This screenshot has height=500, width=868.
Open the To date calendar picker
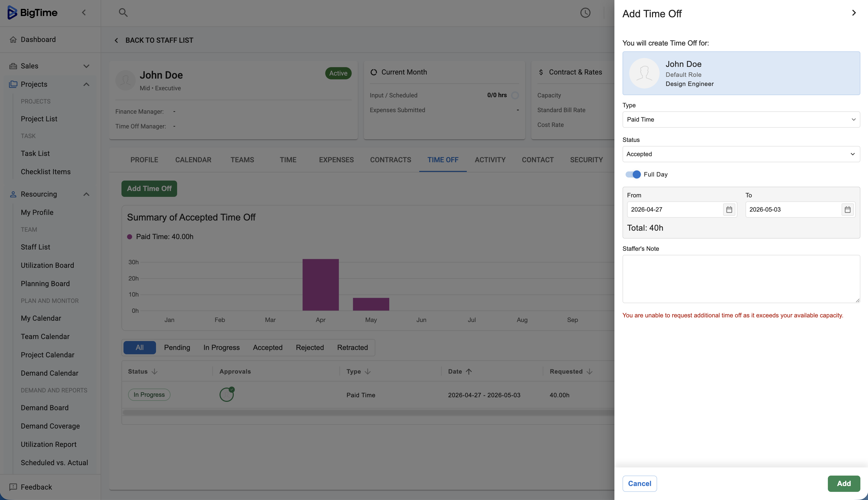pyautogui.click(x=847, y=210)
